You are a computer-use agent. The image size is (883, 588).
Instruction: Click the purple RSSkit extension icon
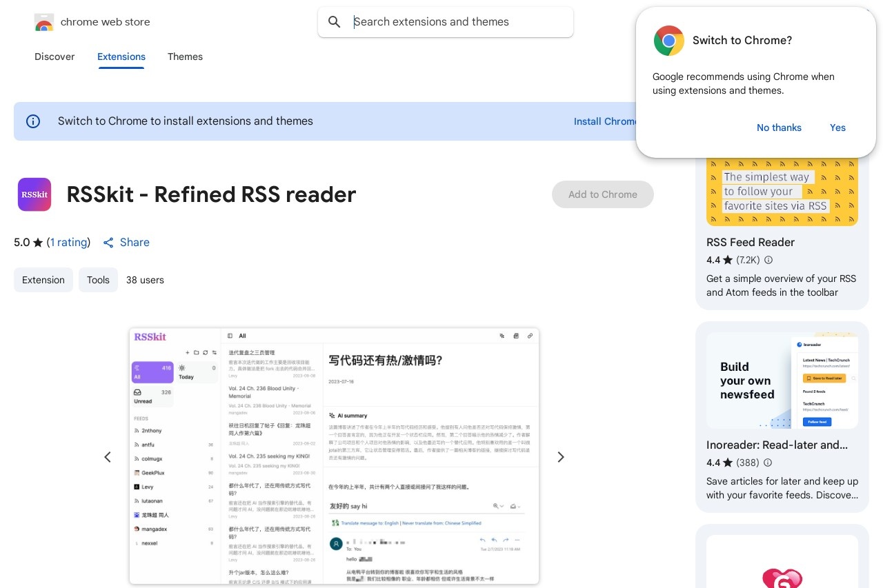pyautogui.click(x=34, y=194)
